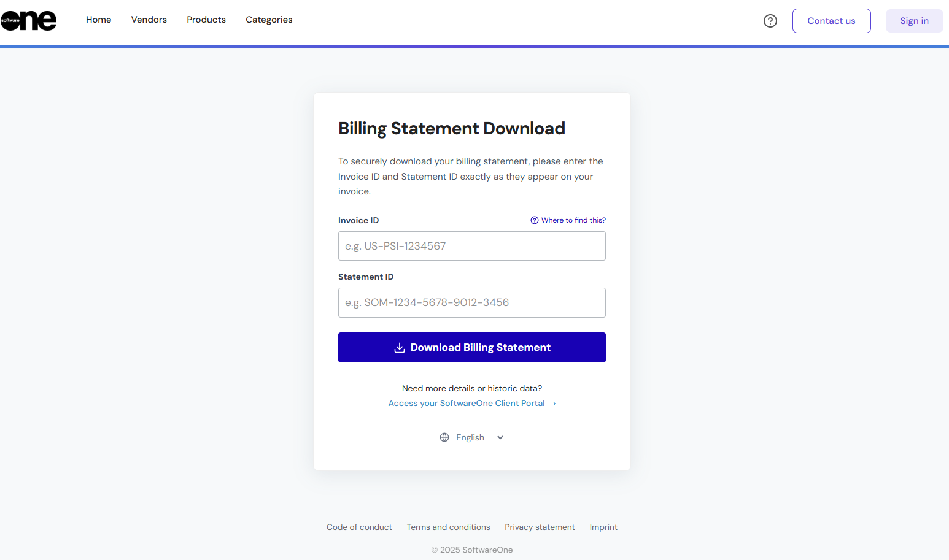Open the Privacy statement link
This screenshot has height=560, width=949.
tap(540, 527)
